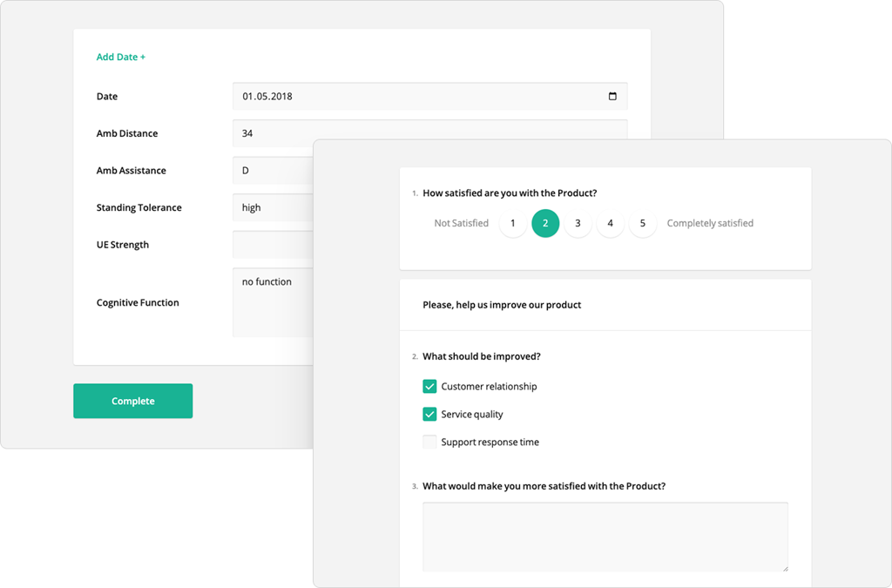Enable the Support response time checkbox

429,442
